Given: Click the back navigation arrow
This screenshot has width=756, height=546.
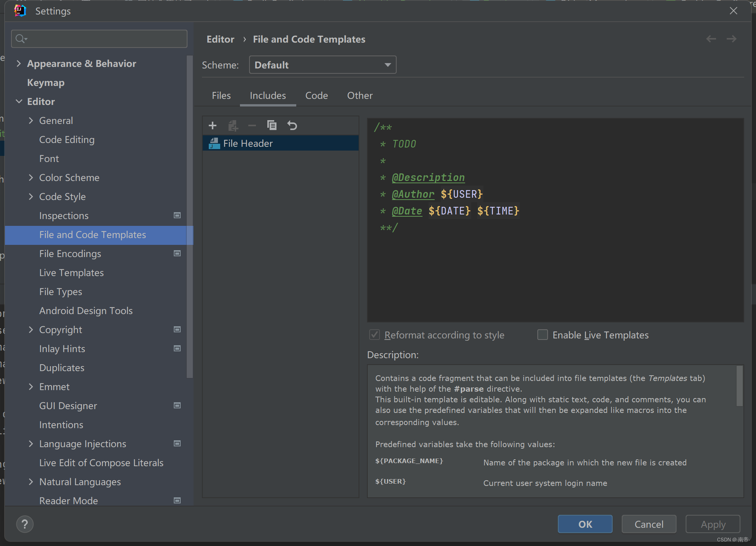Looking at the screenshot, I should click(x=711, y=39).
